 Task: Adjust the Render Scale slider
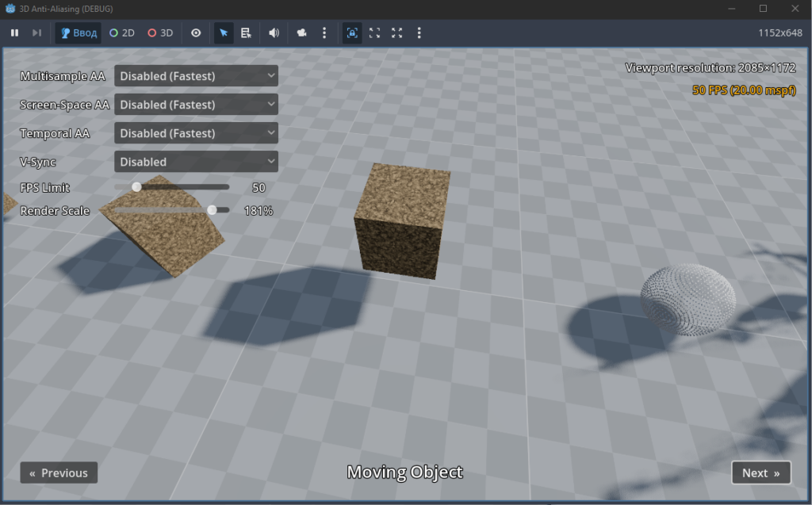172,210
